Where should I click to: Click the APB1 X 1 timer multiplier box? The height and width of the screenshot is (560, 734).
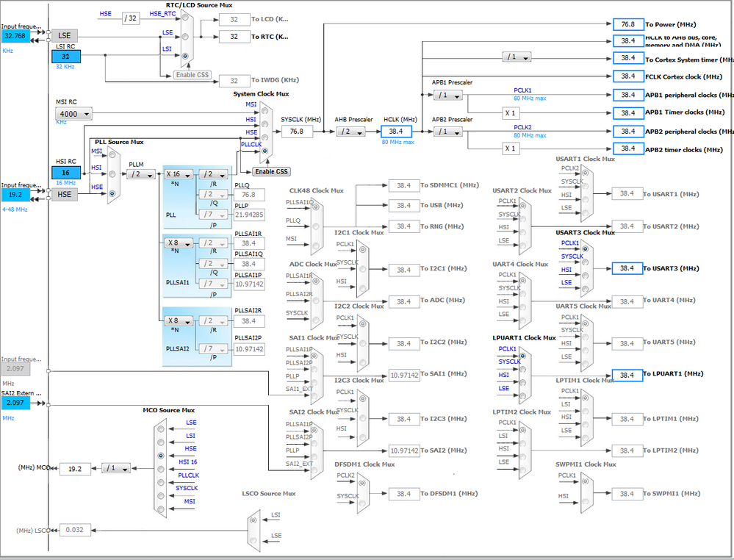tap(511, 113)
